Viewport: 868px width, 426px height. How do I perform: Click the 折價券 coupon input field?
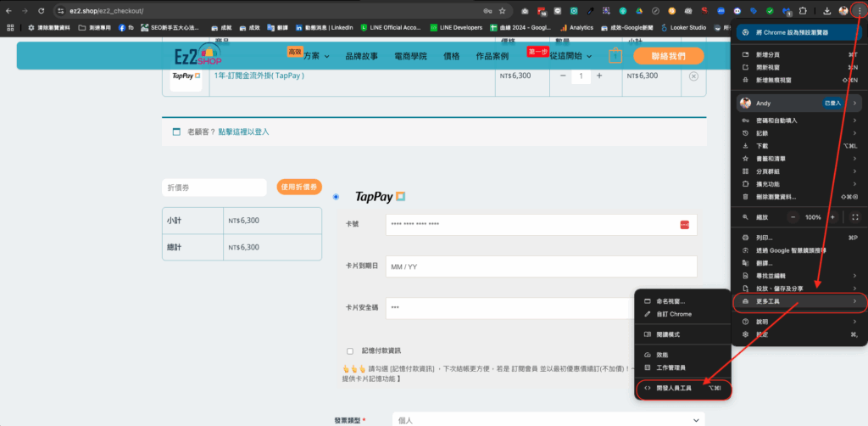tap(214, 188)
